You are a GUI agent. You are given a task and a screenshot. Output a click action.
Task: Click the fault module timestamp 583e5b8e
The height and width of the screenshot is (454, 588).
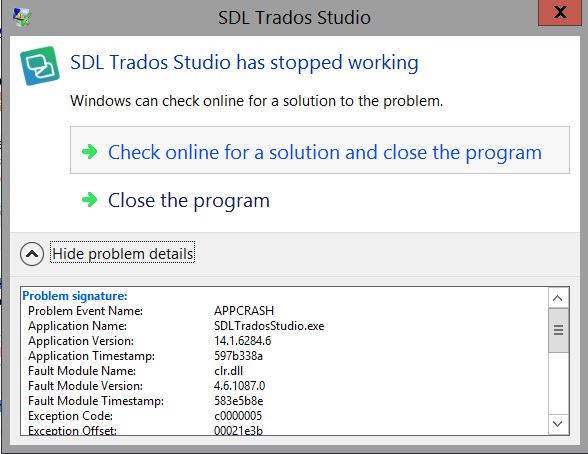[x=238, y=401]
